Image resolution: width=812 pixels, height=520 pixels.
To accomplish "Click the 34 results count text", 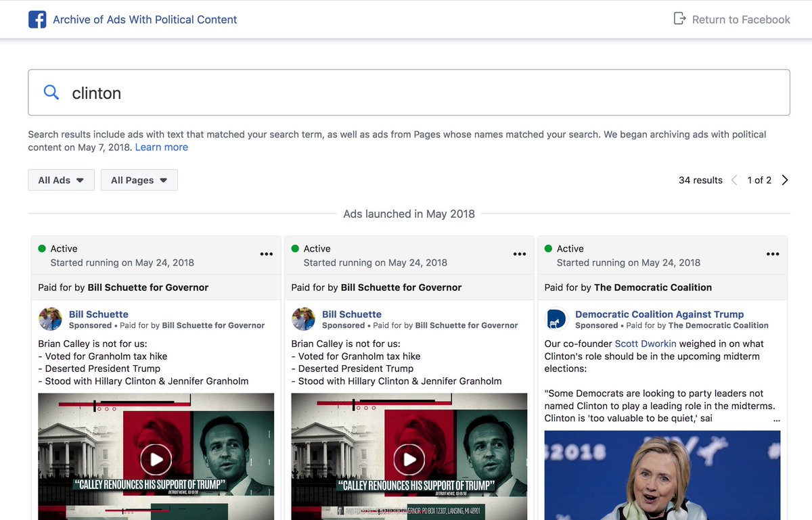I will [x=700, y=180].
